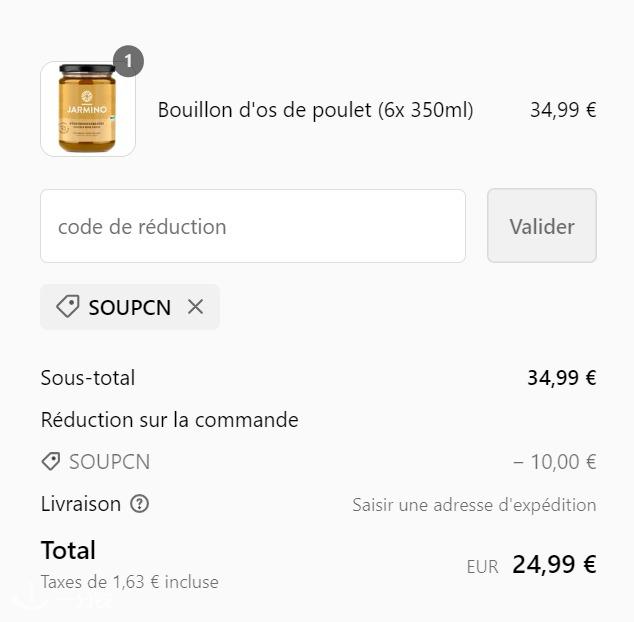The image size is (634, 622).
Task: Remove the SOUPCN discount code
Action: [x=195, y=307]
